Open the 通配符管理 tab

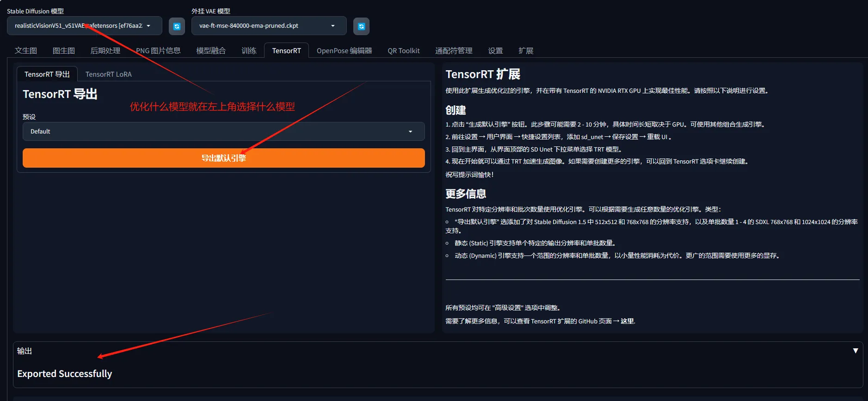(x=454, y=51)
